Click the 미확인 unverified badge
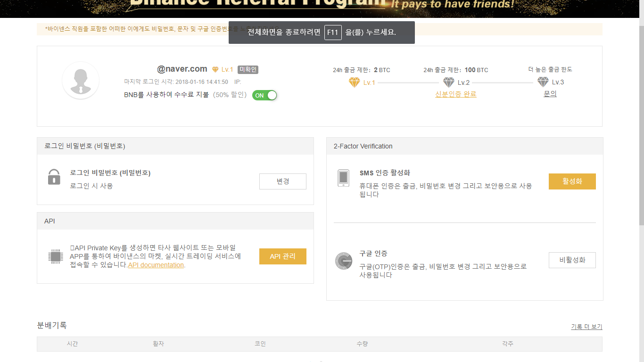 click(248, 70)
